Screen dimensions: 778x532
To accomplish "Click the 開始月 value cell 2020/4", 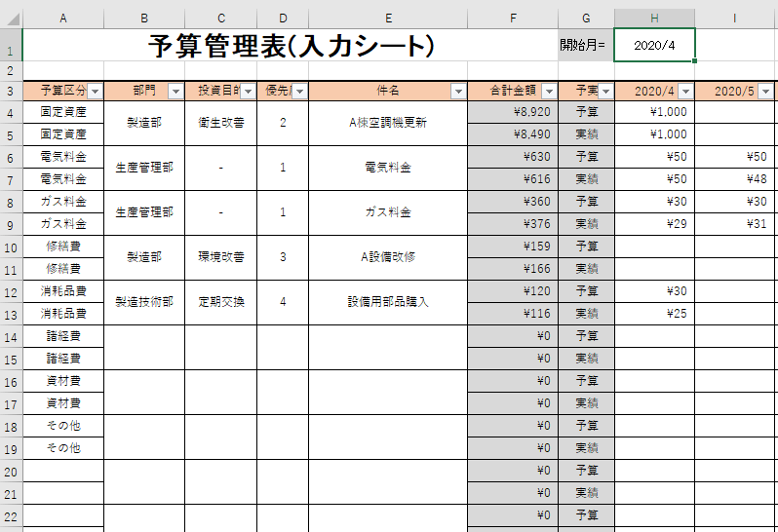I will [x=654, y=45].
